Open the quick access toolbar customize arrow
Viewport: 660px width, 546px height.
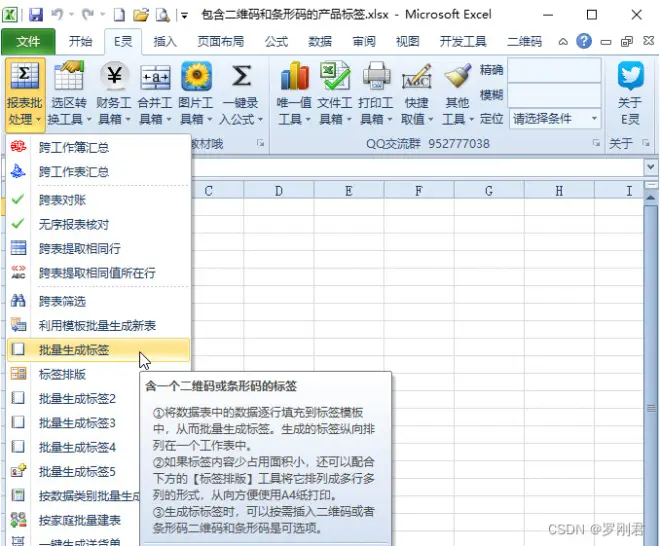point(184,16)
